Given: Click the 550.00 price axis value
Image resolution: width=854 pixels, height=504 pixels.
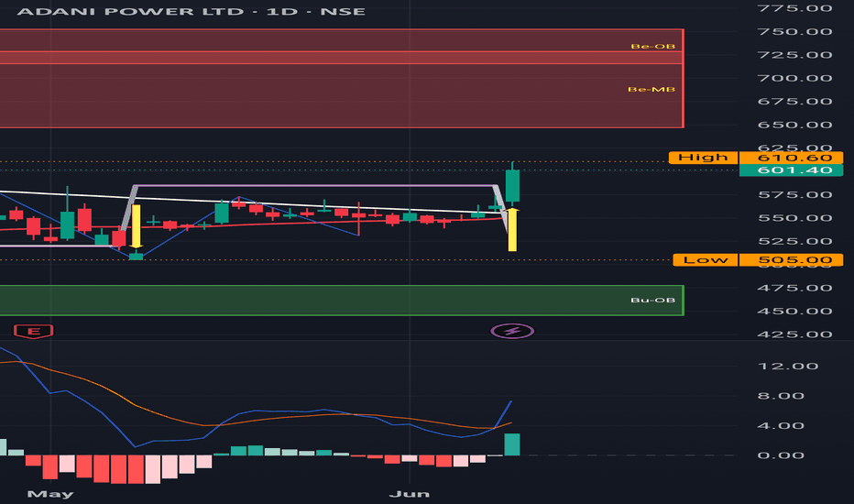Looking at the screenshot, I should pos(794,218).
